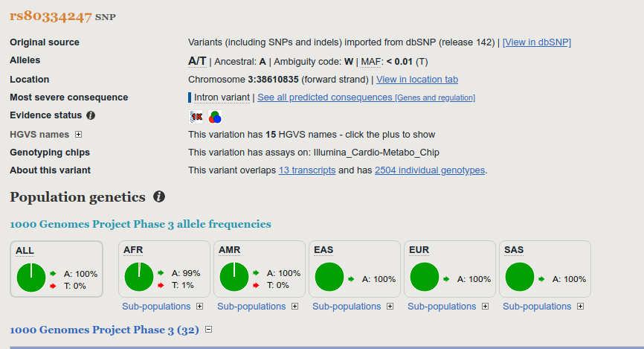644x349 pixels.
Task: Expand AMR Sub-populations plus box
Action: pyautogui.click(x=295, y=307)
